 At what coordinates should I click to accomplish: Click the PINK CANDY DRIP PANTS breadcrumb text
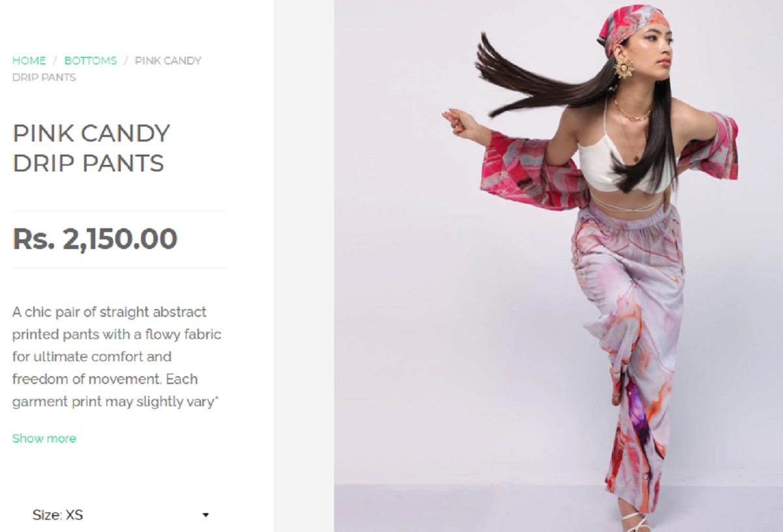coord(107,68)
